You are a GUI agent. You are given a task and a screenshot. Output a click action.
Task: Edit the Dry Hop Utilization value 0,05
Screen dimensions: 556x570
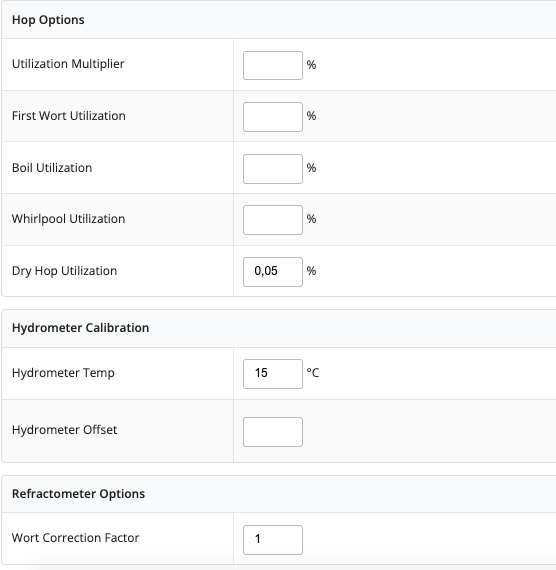(273, 272)
